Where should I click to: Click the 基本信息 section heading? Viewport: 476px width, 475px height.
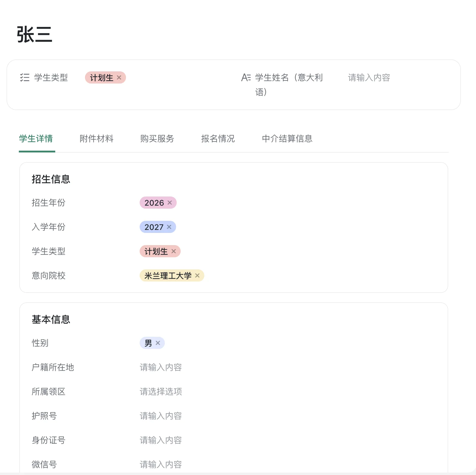click(51, 320)
